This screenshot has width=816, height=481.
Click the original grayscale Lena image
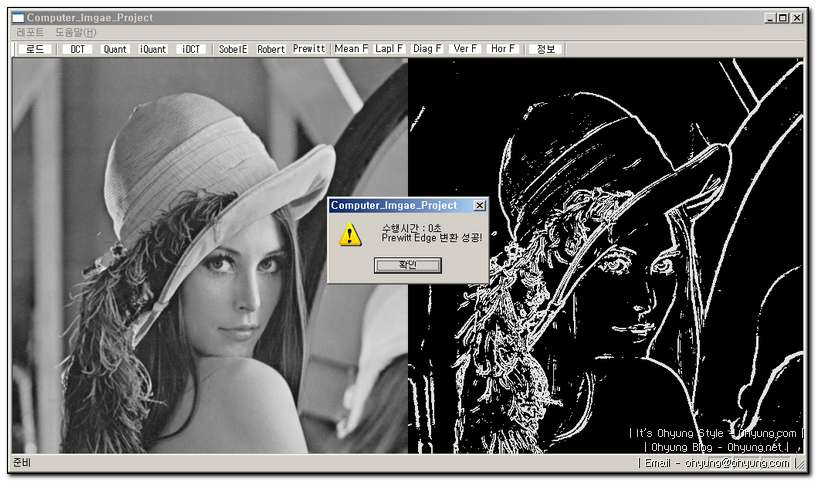tap(210, 256)
